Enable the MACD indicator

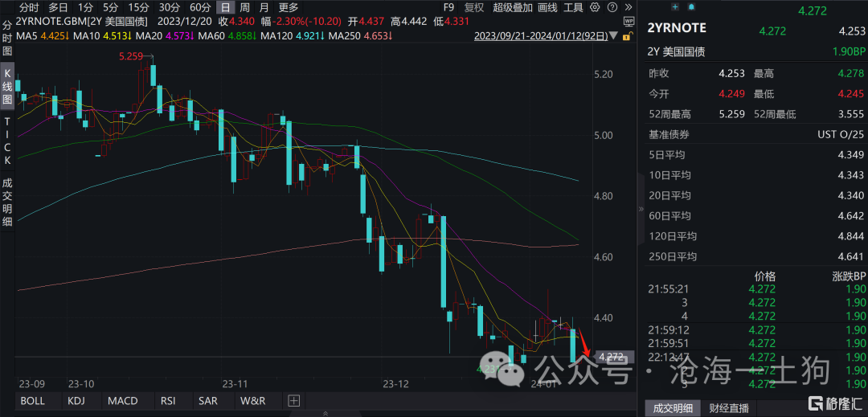coord(124,400)
